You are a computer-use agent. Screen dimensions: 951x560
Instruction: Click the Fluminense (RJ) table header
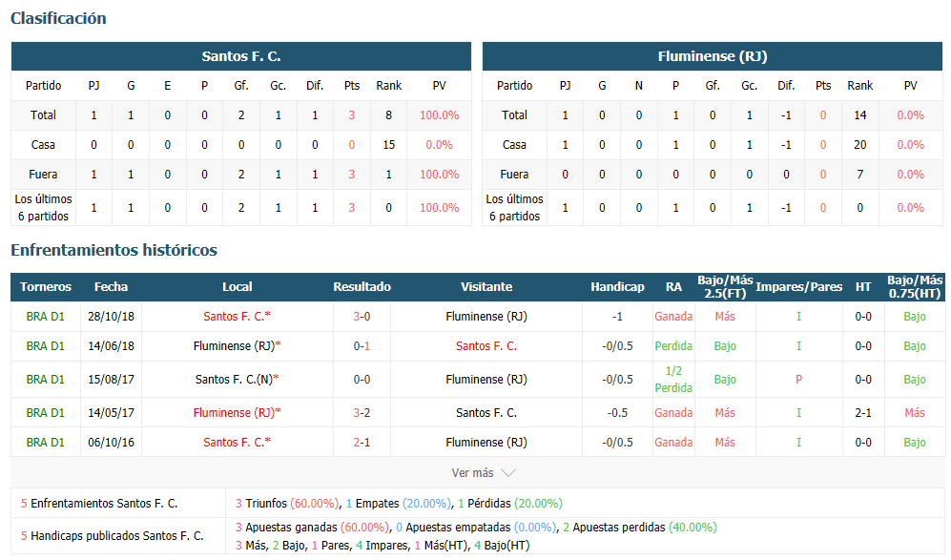tap(713, 56)
